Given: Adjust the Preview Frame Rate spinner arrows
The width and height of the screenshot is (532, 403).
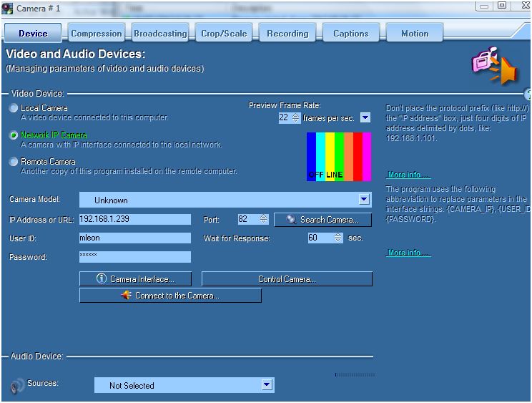Looking at the screenshot, I should [x=296, y=118].
